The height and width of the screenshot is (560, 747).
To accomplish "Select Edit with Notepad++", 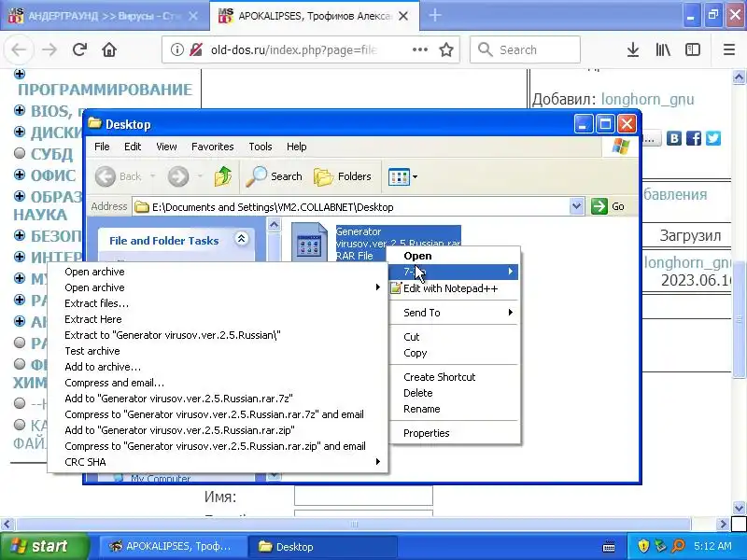I will pos(455,288).
